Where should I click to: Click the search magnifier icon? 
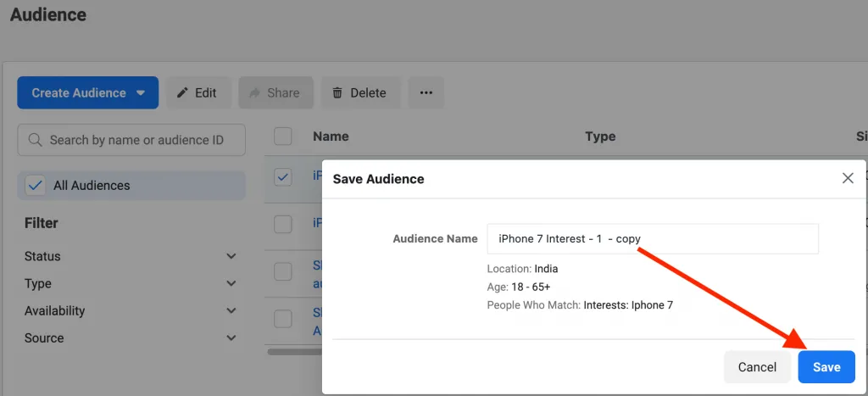click(35, 140)
